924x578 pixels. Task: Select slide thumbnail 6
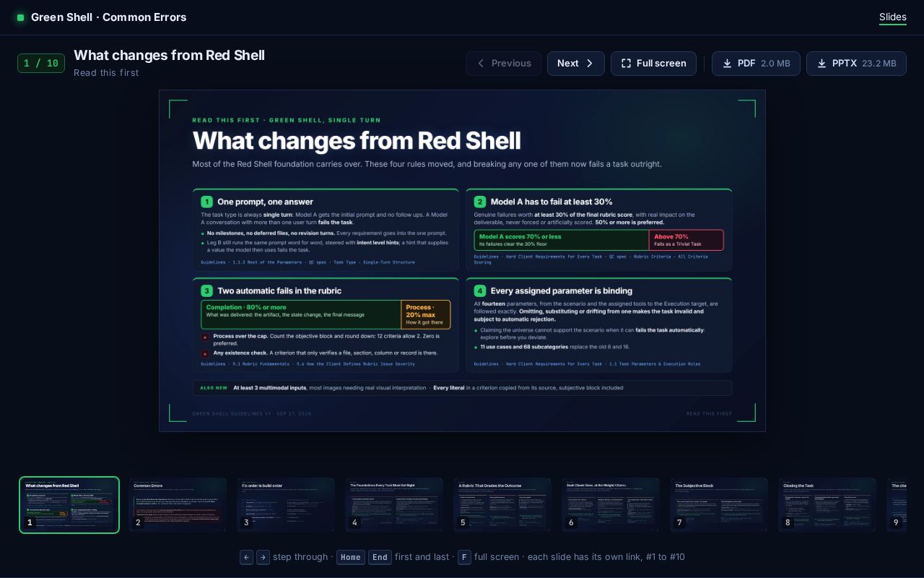click(611, 505)
